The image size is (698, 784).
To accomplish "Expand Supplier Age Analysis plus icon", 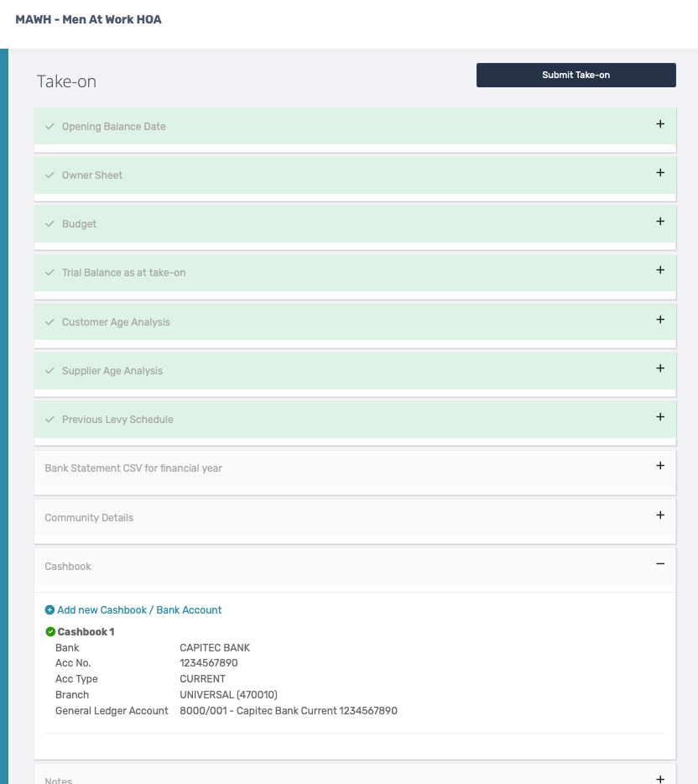I will [660, 368].
